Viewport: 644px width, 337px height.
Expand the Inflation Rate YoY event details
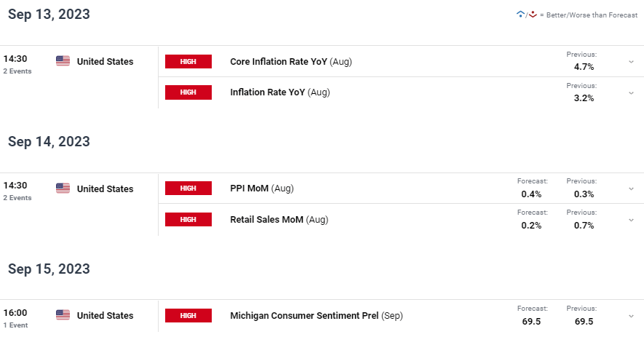click(631, 93)
